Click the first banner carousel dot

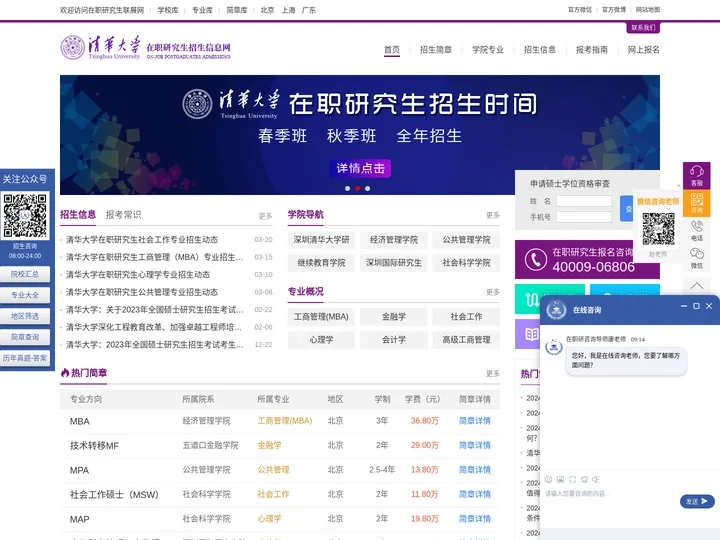click(348, 188)
